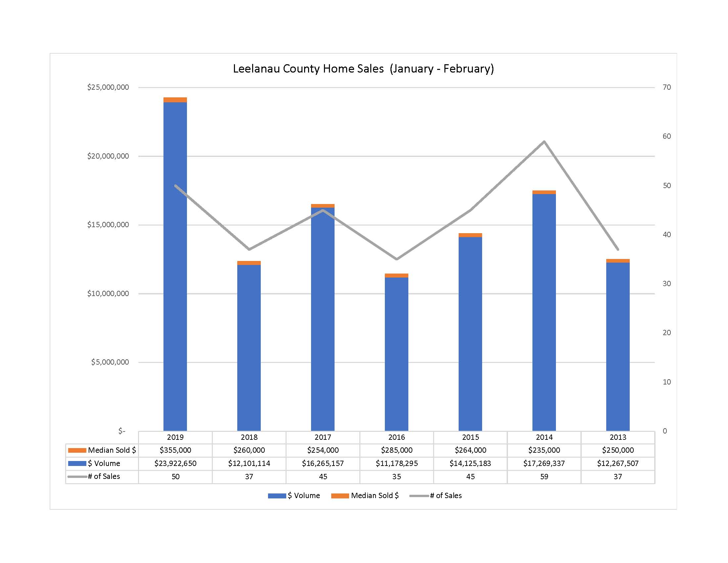The width and height of the screenshot is (728, 563).
Task: Click the 10 right axis label
Action: click(x=667, y=382)
